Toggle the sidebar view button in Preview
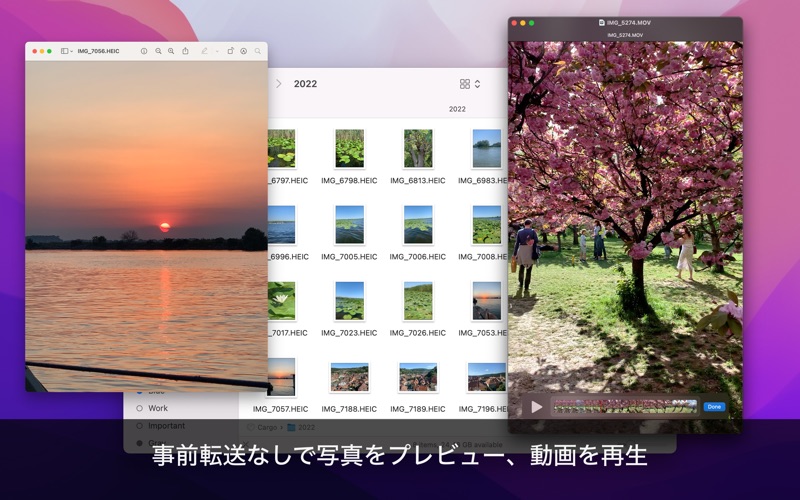Image resolution: width=800 pixels, height=500 pixels. tap(64, 51)
